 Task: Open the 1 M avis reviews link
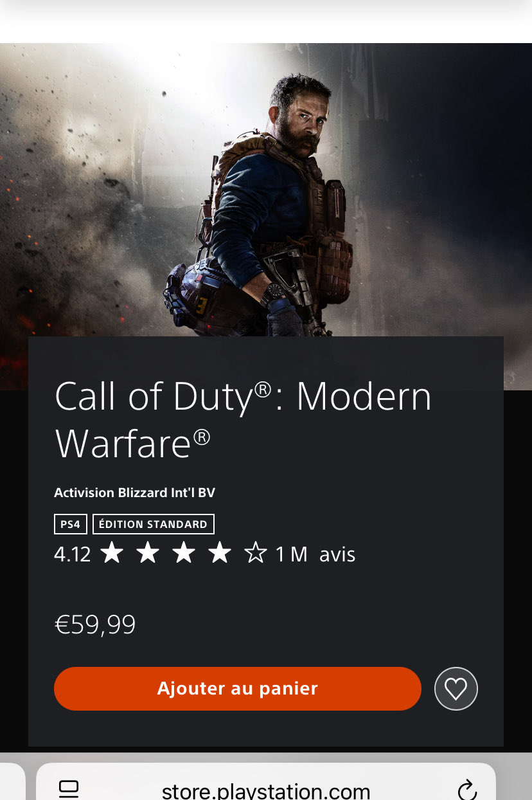pyautogui.click(x=315, y=554)
